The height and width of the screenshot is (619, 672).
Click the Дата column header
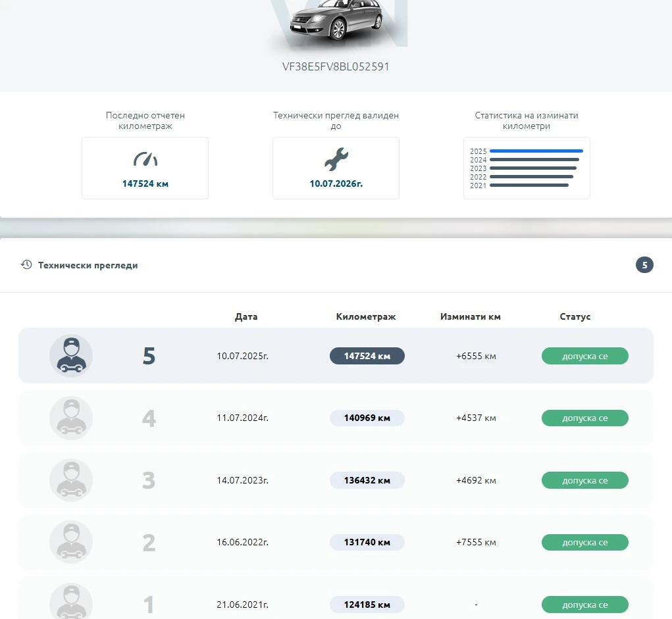pyautogui.click(x=246, y=316)
